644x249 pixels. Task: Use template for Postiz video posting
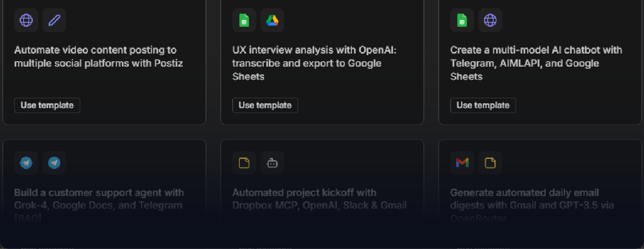pos(47,105)
